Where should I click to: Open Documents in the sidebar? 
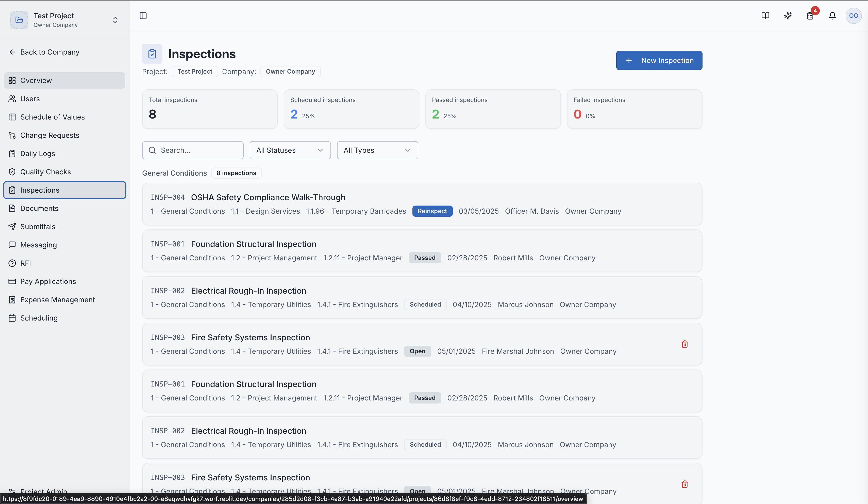click(65, 208)
